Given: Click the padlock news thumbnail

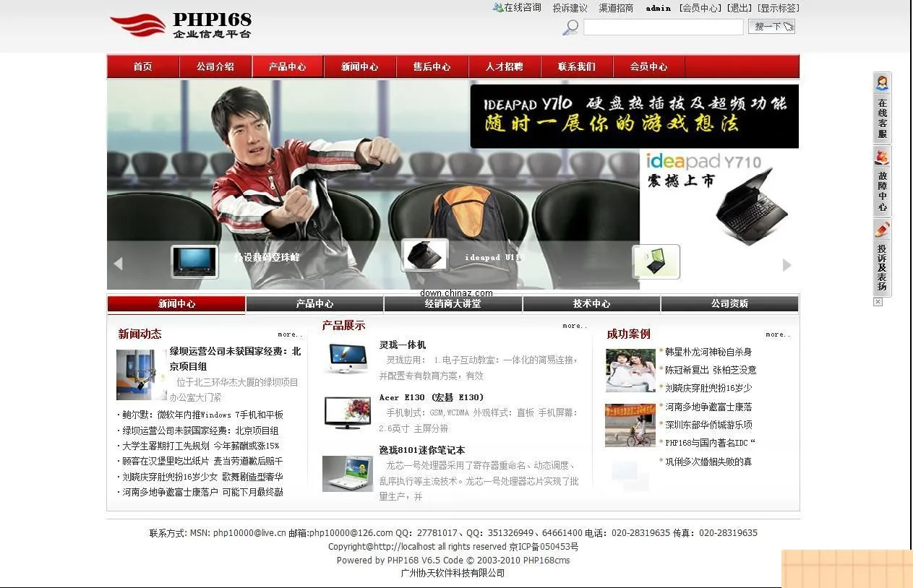Looking at the screenshot, I should pyautogui.click(x=141, y=375).
